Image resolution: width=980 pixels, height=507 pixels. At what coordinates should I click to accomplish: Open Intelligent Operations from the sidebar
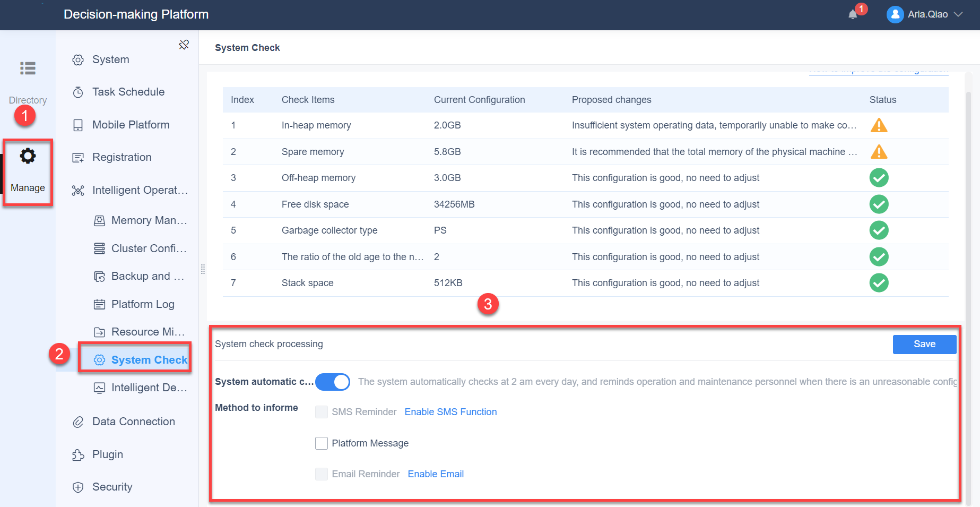click(139, 190)
